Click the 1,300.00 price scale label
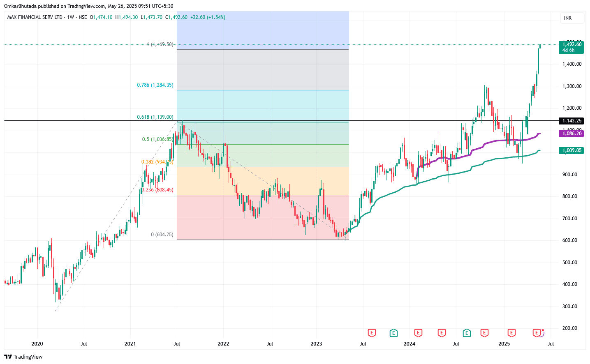Viewport: 590px width, 364px height. click(572, 86)
